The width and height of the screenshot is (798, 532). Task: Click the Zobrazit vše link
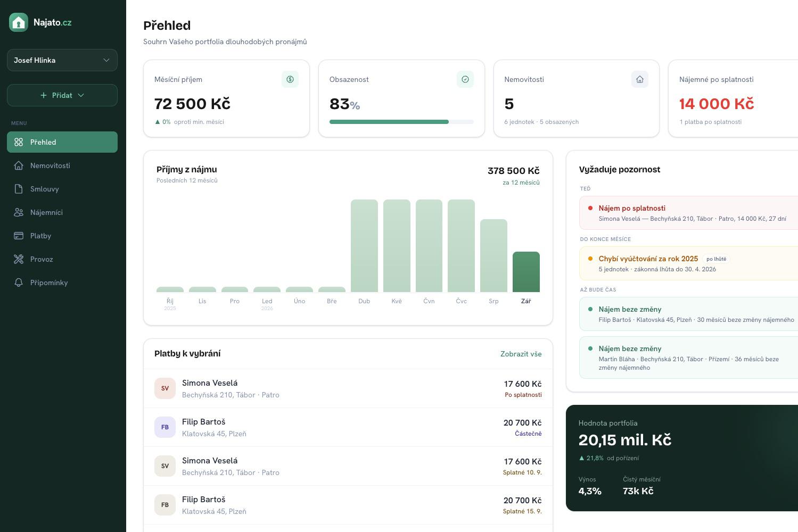click(521, 354)
